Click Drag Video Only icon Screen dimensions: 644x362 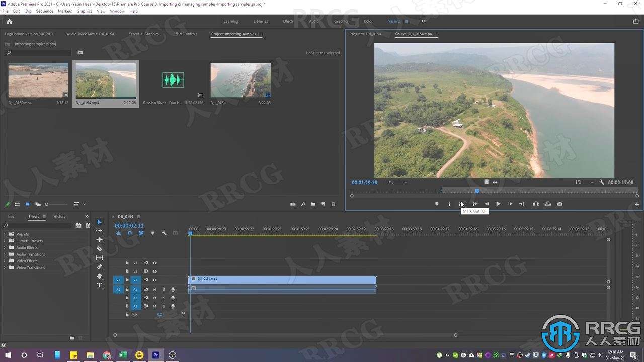[x=487, y=182]
